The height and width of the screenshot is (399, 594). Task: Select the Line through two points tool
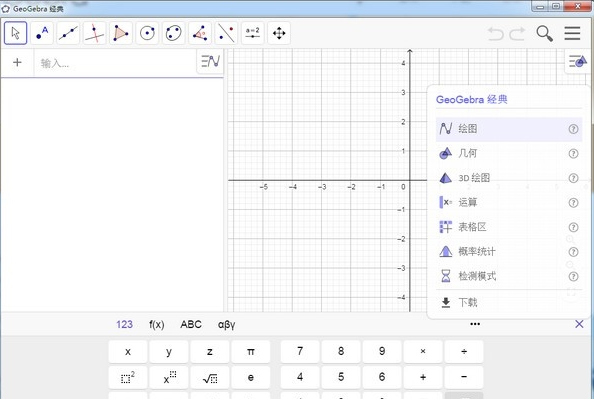click(x=68, y=33)
